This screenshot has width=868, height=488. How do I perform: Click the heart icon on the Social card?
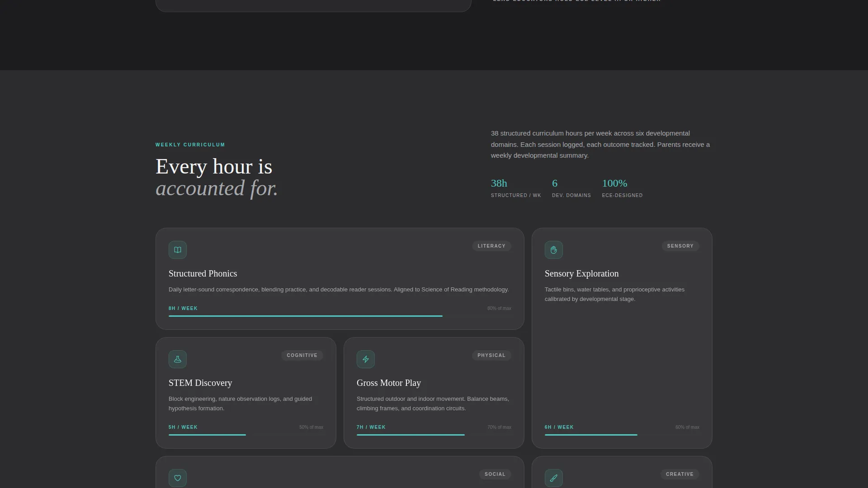(x=178, y=478)
